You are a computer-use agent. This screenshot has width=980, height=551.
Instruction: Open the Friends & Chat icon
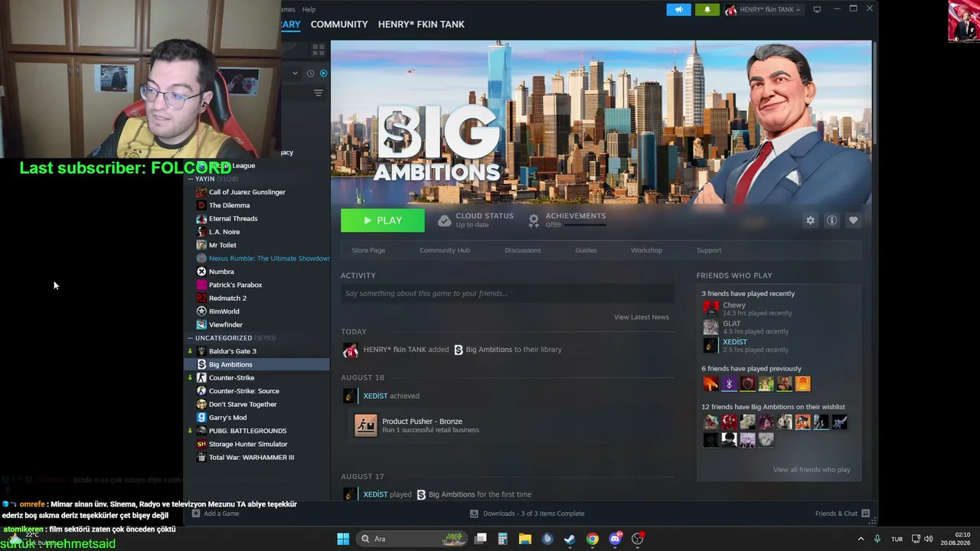865,514
